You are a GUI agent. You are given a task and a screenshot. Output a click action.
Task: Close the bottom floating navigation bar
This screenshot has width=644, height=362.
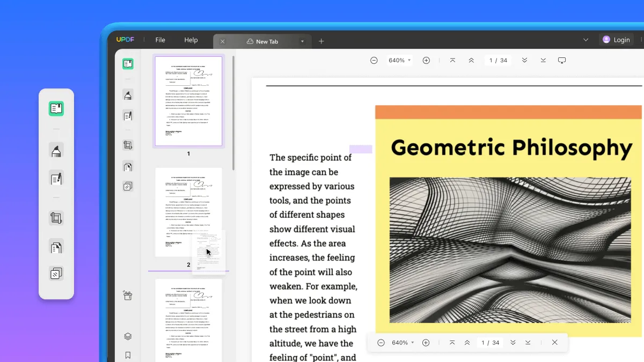[x=555, y=343]
